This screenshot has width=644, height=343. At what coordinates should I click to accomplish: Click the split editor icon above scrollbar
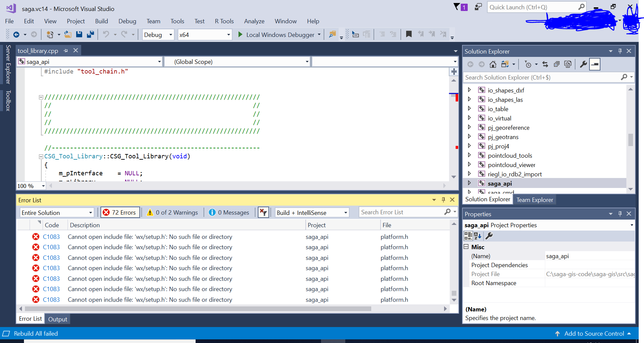coord(454,72)
